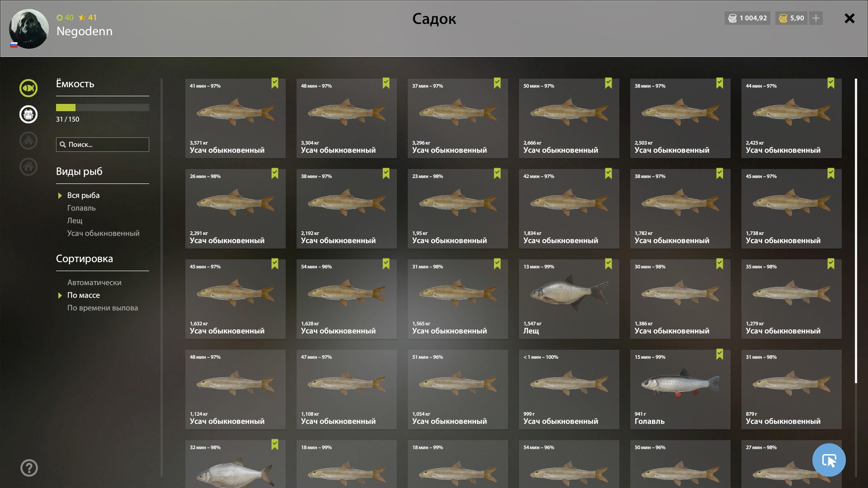Filter fish list by Лещ
Image resolution: width=868 pixels, height=488 pixels.
tap(75, 221)
